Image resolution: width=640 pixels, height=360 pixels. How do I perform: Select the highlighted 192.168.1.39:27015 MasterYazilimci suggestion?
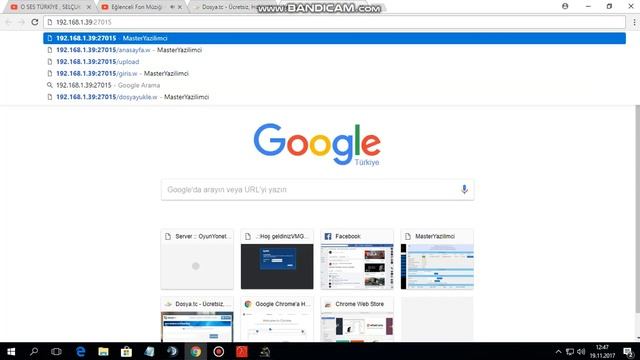coord(334,38)
